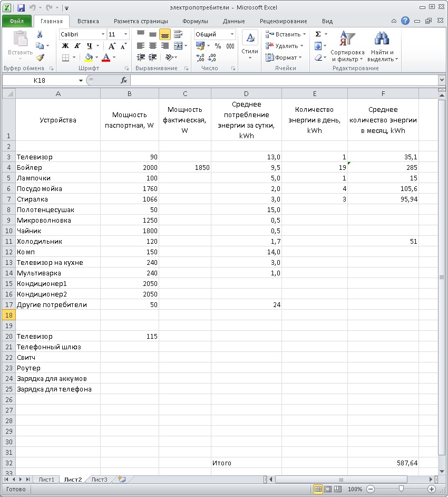Toggle wrap text in alignment group
Image resolution: width=448 pixels, height=497 pixels.
pos(178,34)
